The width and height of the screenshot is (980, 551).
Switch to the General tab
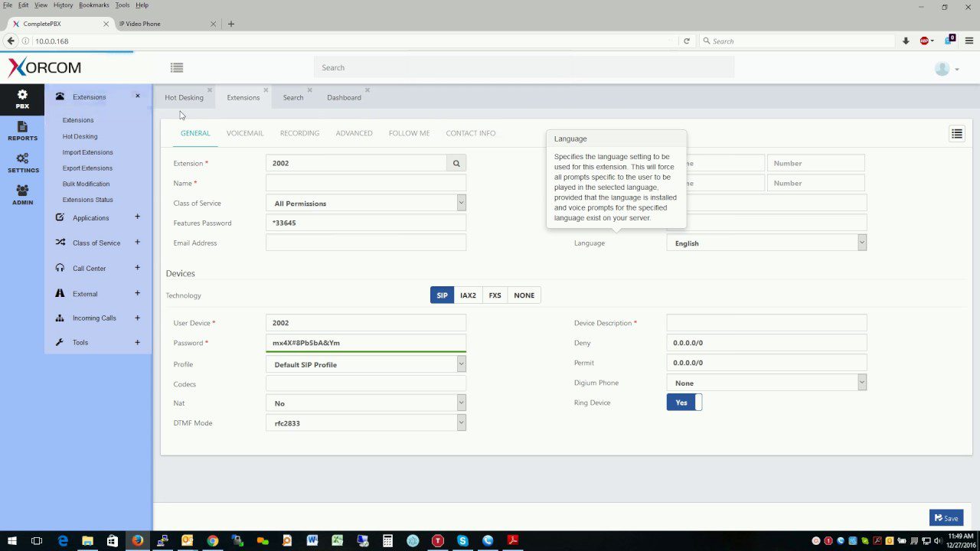[195, 133]
